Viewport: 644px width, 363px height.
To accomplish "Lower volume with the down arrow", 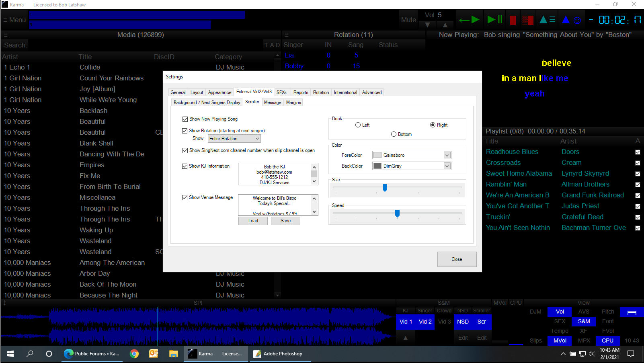I will [427, 25].
